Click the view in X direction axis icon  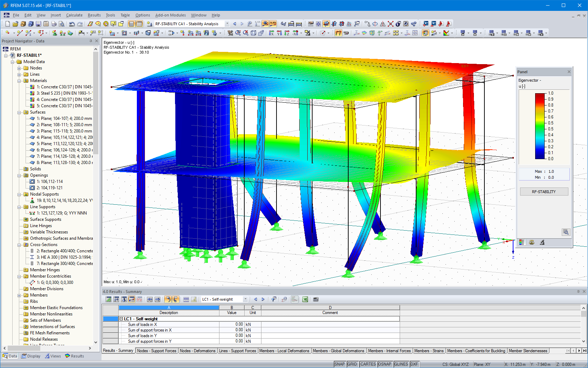[x=271, y=33]
